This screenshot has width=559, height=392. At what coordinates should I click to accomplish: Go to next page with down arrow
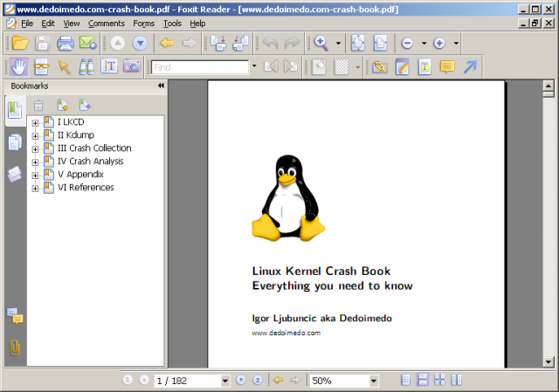(140, 43)
